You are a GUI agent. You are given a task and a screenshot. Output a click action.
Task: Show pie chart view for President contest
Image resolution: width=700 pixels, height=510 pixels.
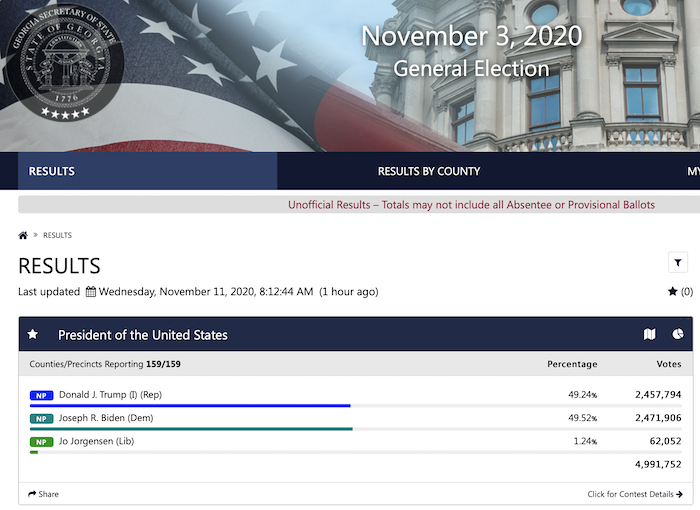click(678, 334)
